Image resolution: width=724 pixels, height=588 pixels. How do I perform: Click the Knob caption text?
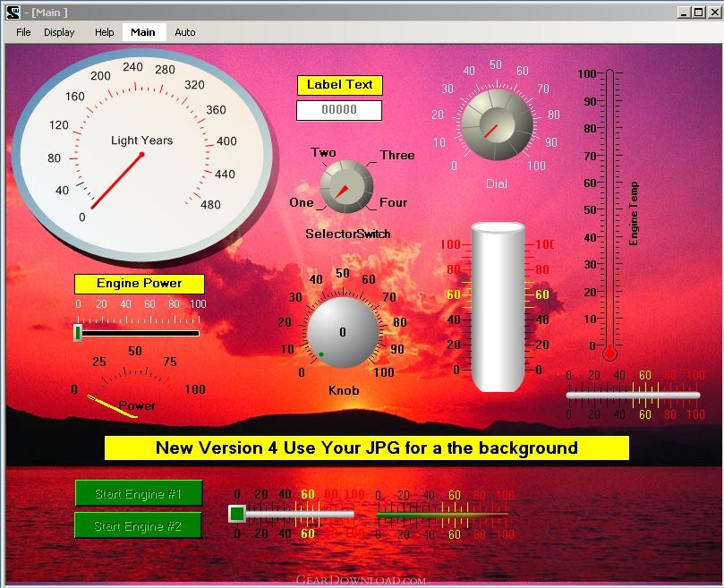click(344, 391)
